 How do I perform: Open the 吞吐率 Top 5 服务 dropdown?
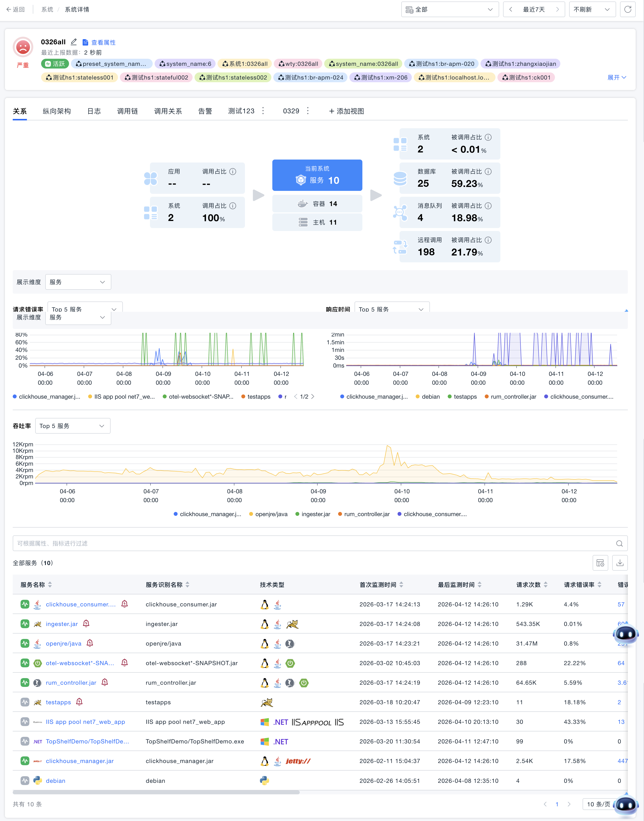point(73,426)
